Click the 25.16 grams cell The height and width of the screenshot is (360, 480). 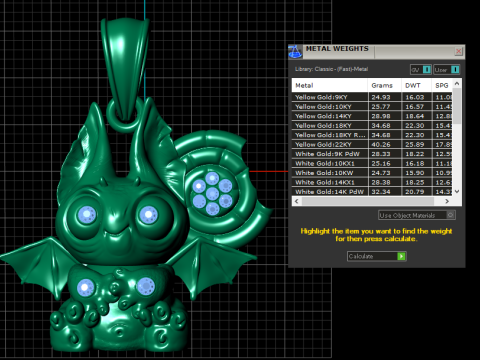pyautogui.click(x=384, y=163)
